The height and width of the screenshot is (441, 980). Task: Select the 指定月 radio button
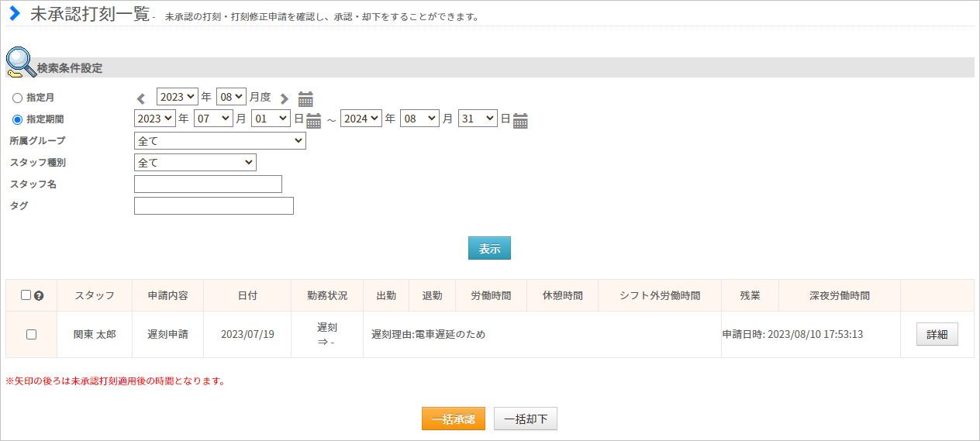coord(17,98)
